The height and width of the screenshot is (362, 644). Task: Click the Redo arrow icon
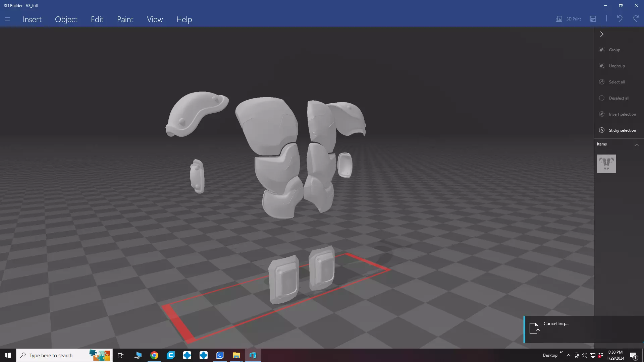[x=636, y=19]
